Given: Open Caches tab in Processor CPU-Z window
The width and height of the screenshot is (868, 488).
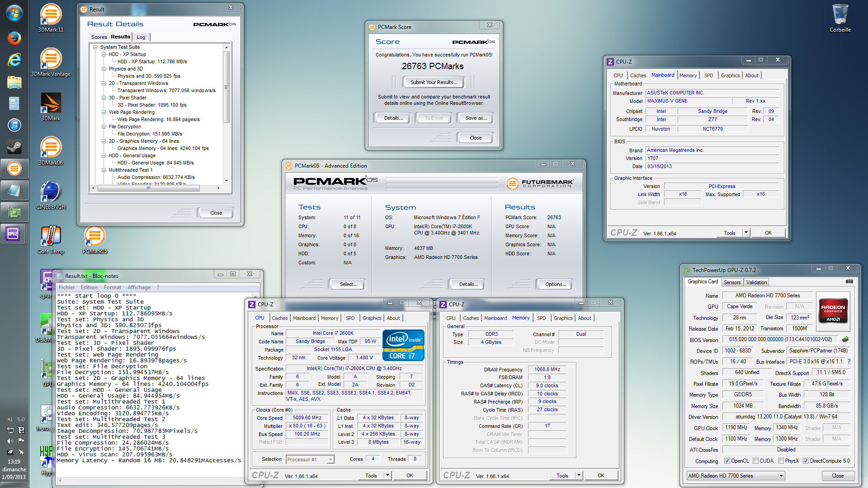Looking at the screenshot, I should coord(279,318).
